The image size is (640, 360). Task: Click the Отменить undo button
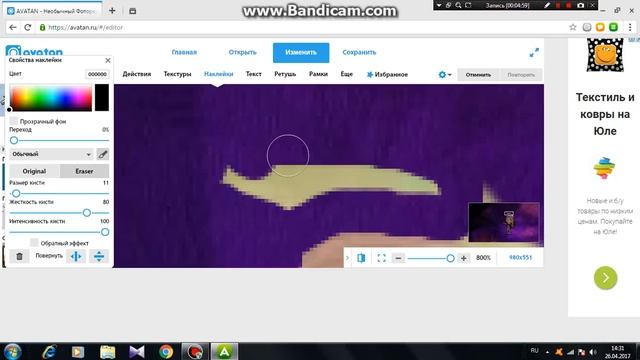(478, 75)
